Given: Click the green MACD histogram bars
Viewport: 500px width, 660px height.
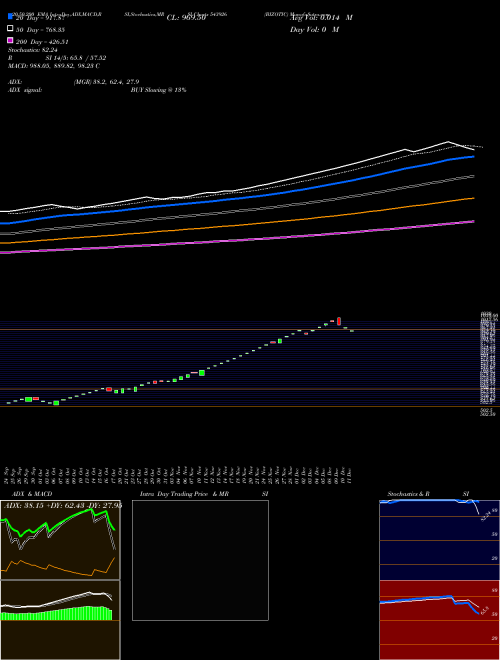Looking at the screenshot, I should pos(56,614).
